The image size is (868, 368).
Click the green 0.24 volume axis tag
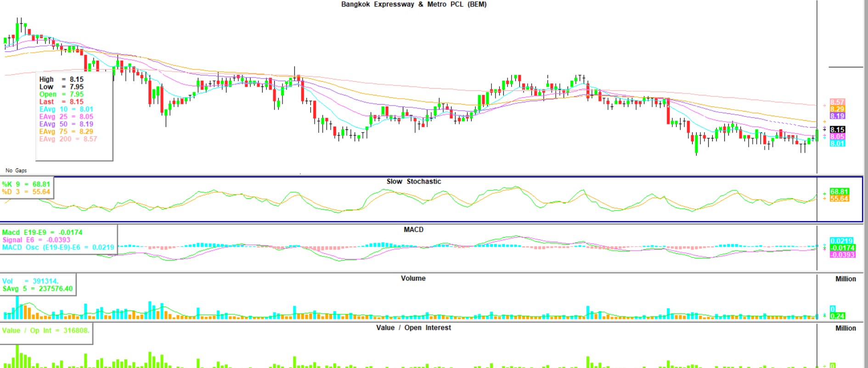click(837, 316)
